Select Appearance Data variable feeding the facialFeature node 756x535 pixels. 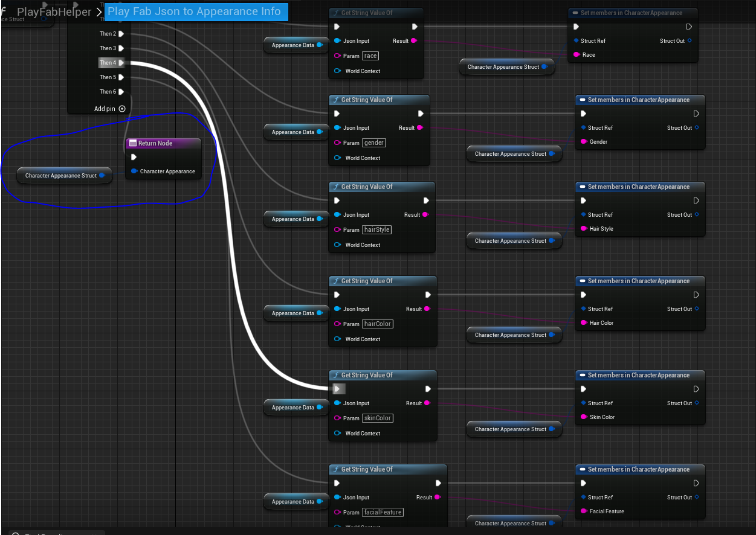tap(296, 502)
